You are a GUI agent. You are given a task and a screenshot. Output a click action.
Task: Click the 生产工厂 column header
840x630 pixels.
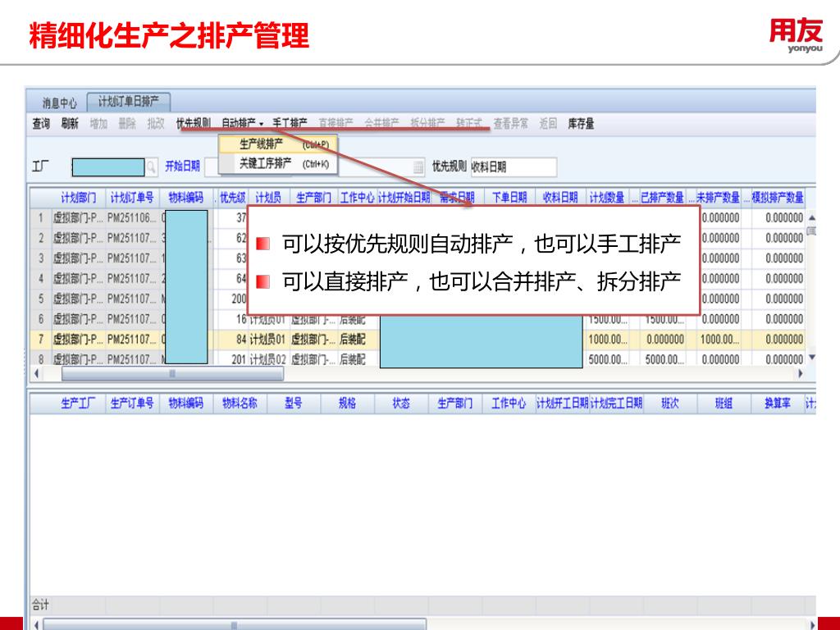point(79,404)
